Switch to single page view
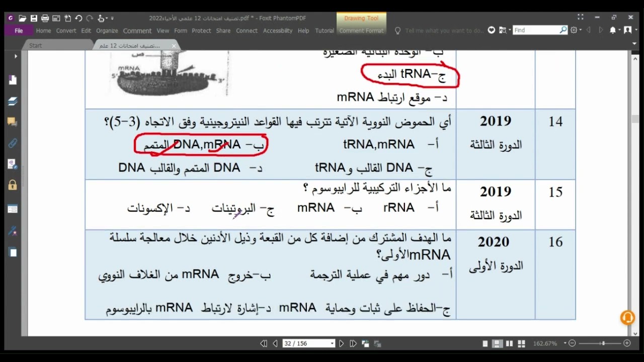Viewport: 644px width, 362px height. click(485, 343)
